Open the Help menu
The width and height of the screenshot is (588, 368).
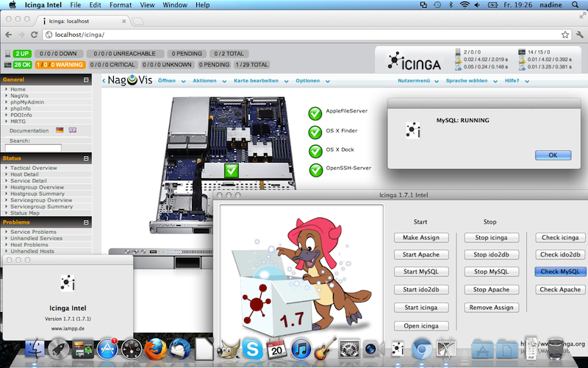203,5
